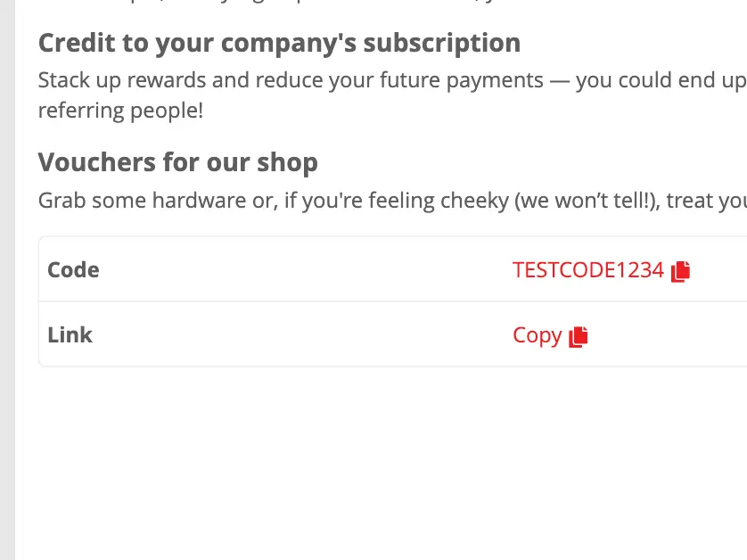The image size is (747, 560).
Task: Select the bold Code row label
Action: click(x=73, y=270)
